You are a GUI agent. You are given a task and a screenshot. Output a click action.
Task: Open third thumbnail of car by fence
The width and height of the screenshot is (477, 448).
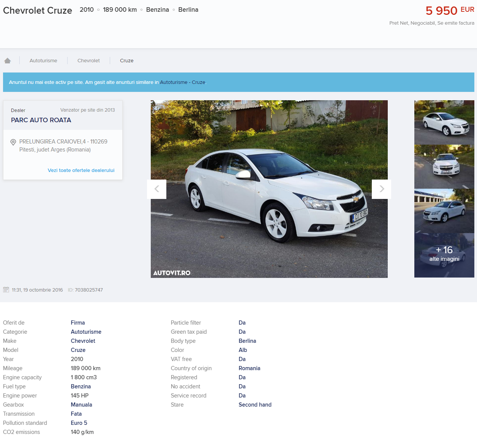click(444, 211)
